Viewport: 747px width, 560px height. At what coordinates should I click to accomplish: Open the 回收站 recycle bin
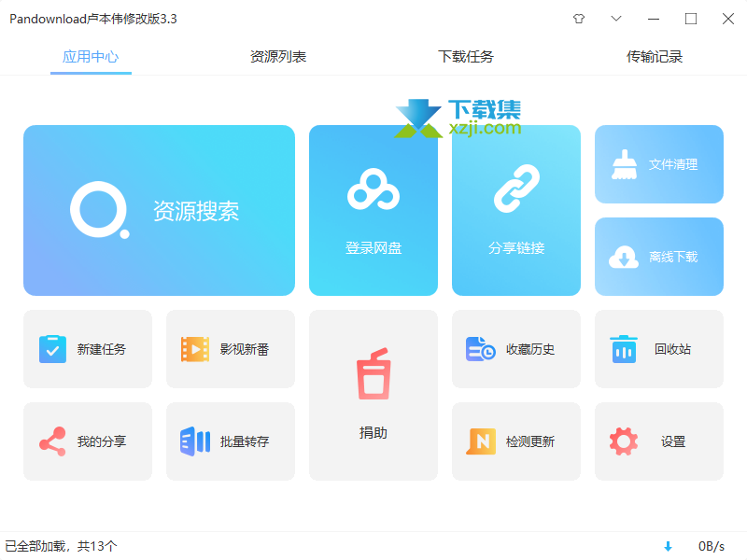(x=659, y=349)
